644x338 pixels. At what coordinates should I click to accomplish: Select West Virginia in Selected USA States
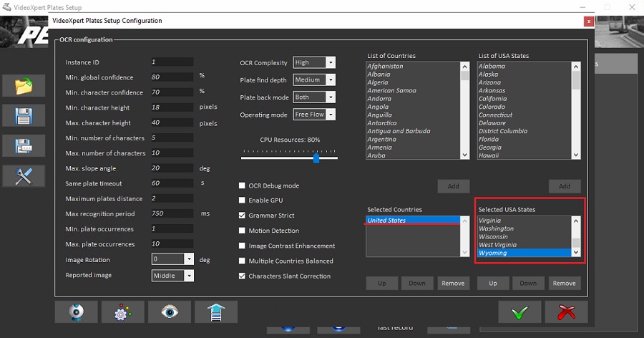[525, 245]
